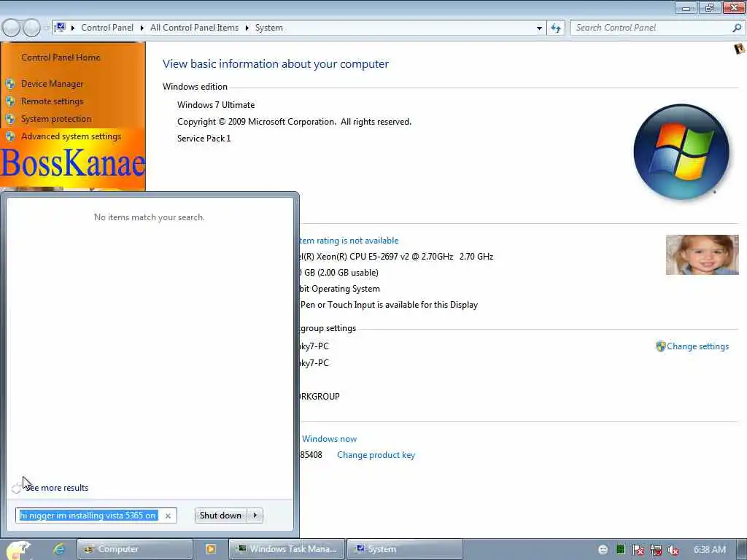Open the Shut down options arrow
Screen dimensions: 747x560
[x=255, y=516]
